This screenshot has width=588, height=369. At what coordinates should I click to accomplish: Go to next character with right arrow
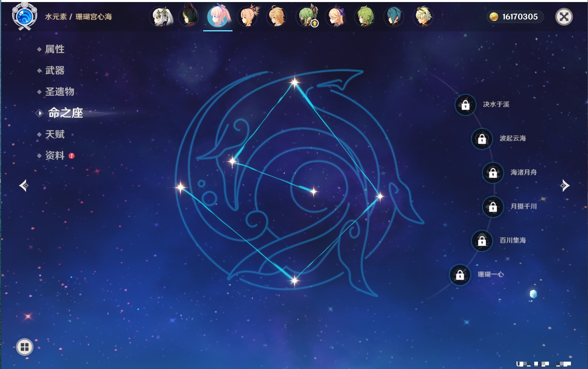565,186
